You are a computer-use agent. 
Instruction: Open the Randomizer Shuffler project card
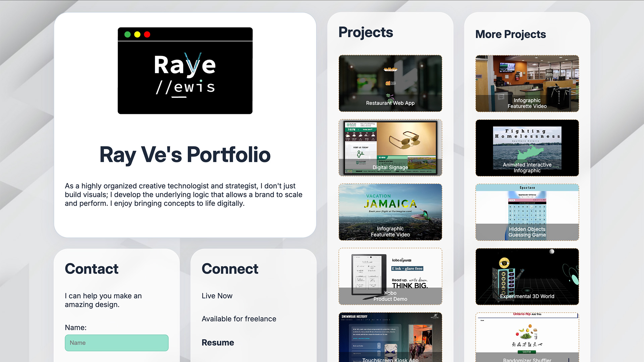(x=527, y=337)
